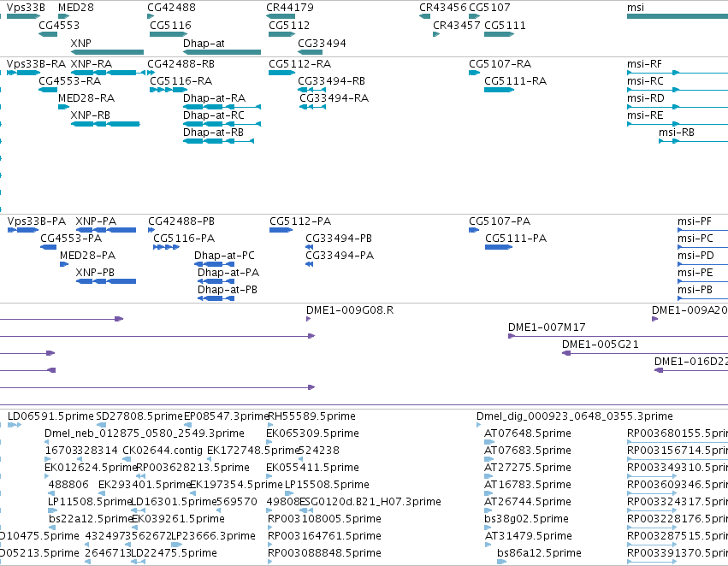
Task: Select the XNP-PB protein glyph
Action: [x=106, y=281]
